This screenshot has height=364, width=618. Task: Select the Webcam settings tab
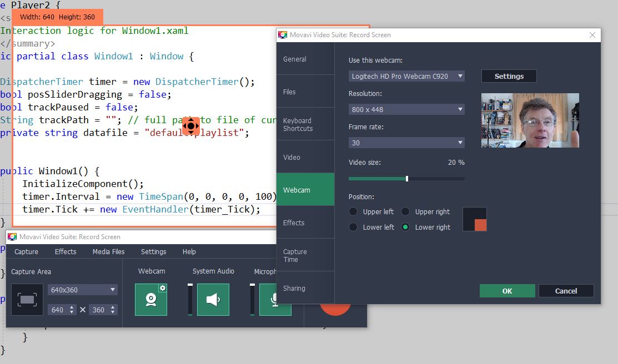305,190
